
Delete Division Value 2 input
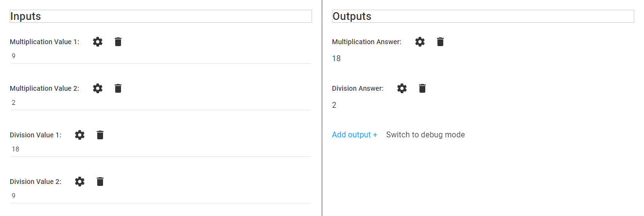coord(100,182)
